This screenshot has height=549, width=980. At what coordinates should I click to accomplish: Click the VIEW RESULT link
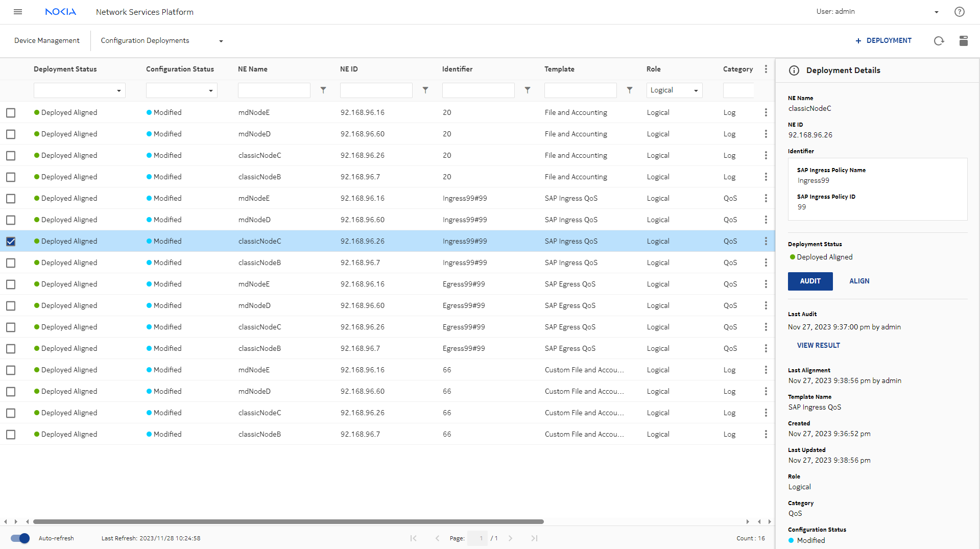point(818,346)
